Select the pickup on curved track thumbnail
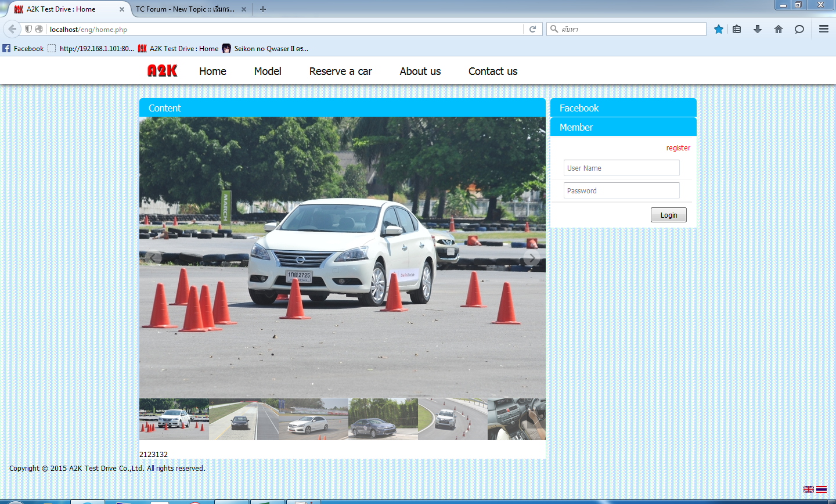The image size is (836, 504). pos(453,419)
